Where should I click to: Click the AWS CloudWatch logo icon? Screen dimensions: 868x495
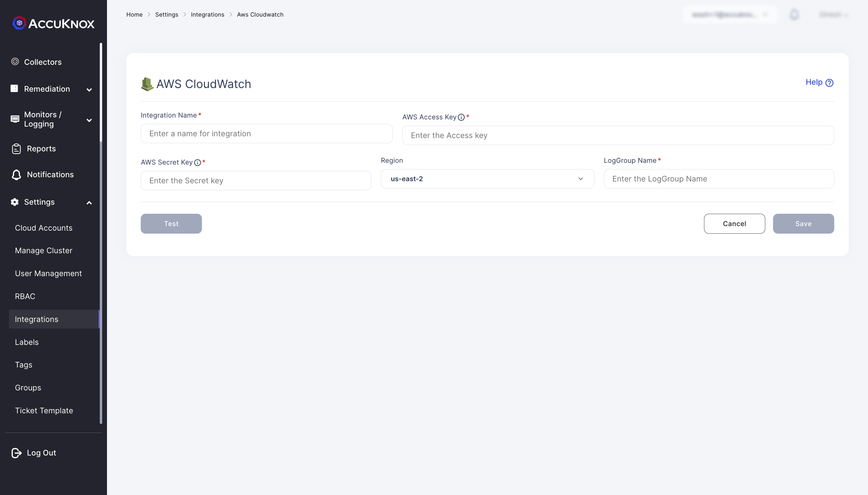[x=147, y=84]
